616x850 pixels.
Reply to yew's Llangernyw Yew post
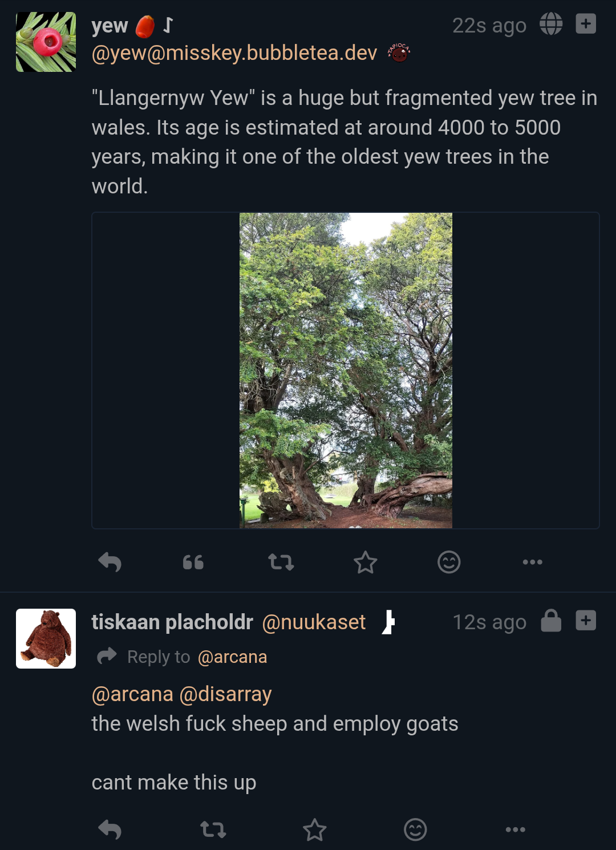[x=110, y=562]
